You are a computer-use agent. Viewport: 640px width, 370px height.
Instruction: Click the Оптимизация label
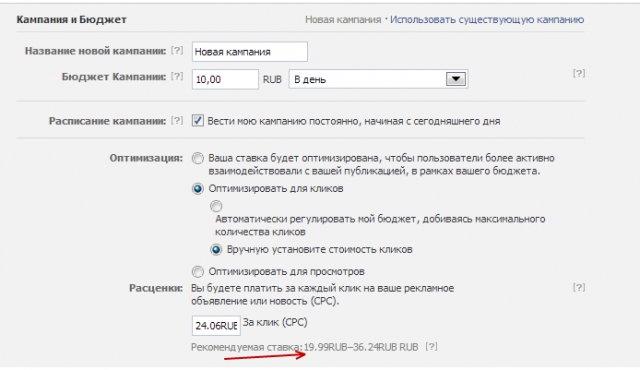pos(146,158)
